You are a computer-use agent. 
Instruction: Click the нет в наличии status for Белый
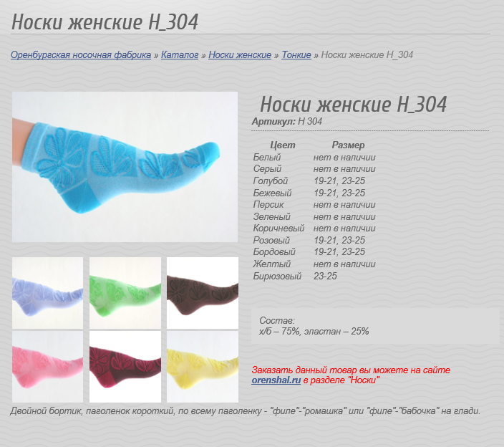[x=344, y=157]
